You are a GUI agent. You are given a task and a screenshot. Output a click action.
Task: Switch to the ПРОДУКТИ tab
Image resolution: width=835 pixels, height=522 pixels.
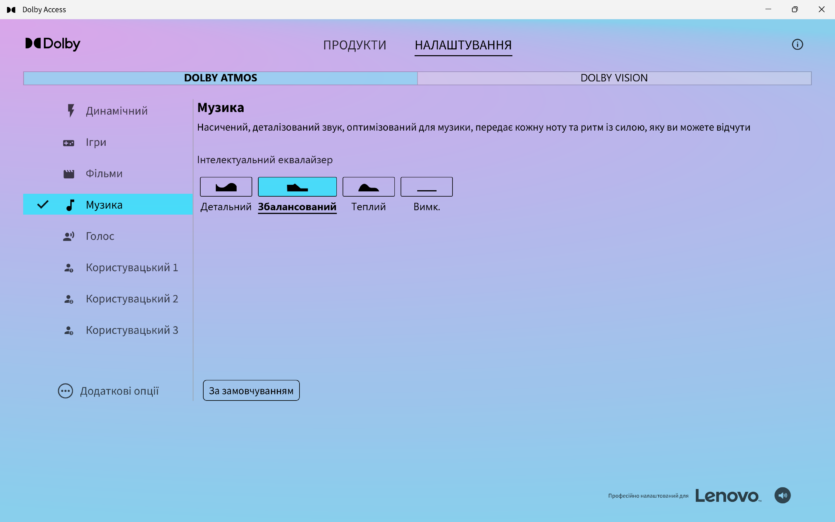point(355,45)
